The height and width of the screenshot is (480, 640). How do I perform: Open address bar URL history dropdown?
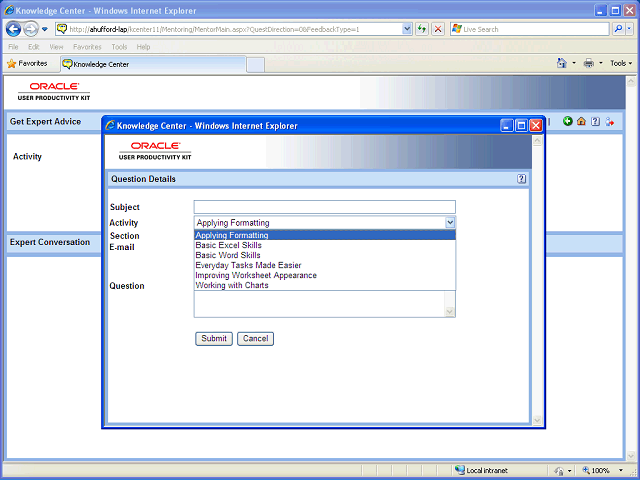pyautogui.click(x=407, y=29)
